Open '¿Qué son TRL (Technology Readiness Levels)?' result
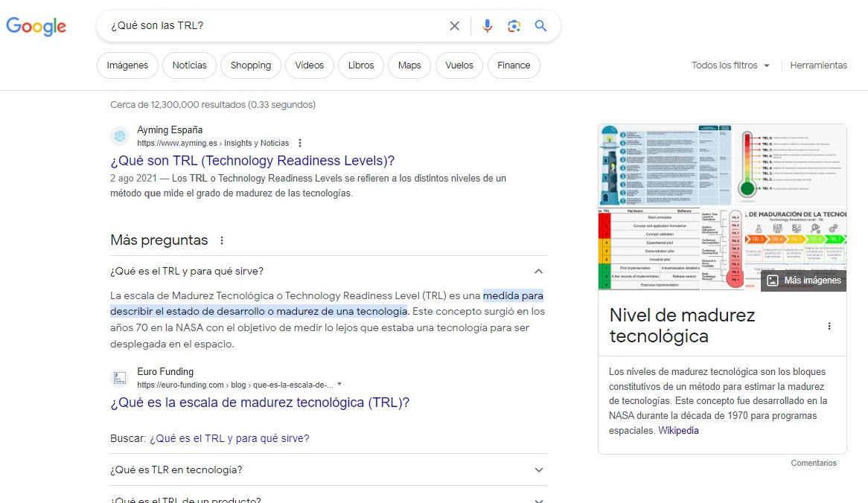 [x=252, y=161]
